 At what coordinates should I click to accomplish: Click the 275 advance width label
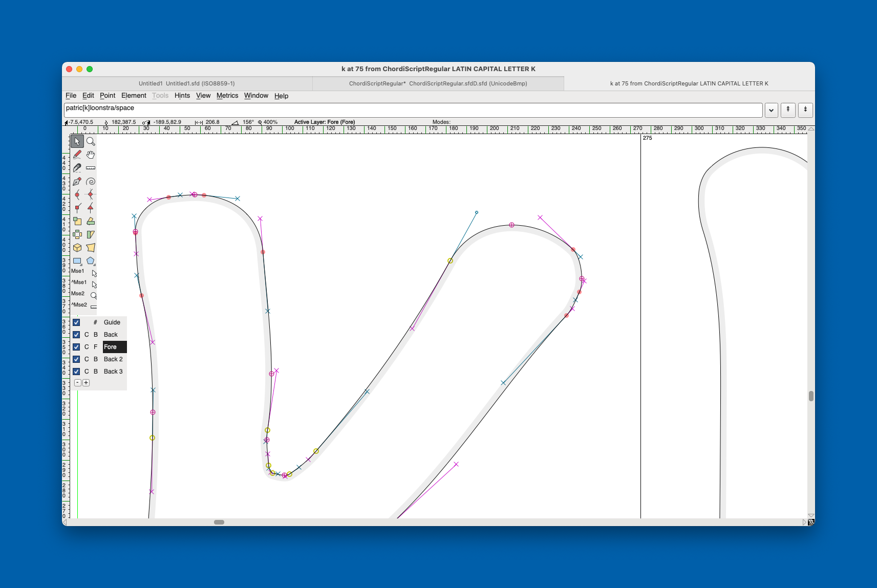tap(648, 138)
